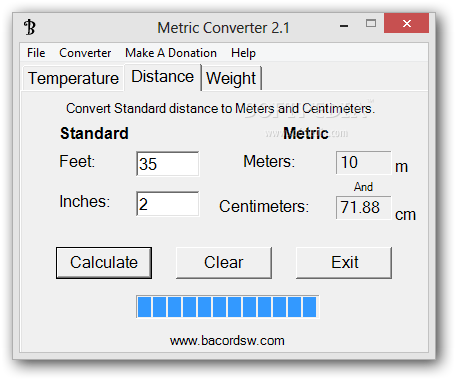456x380 pixels.
Task: Click the www.bacordsw.com link text
Action: 227,341
